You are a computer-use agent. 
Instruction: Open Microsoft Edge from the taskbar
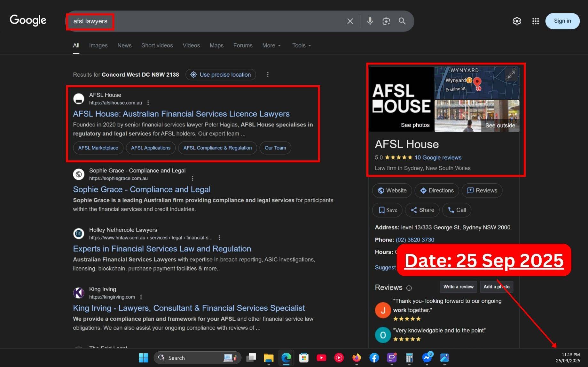click(x=286, y=358)
